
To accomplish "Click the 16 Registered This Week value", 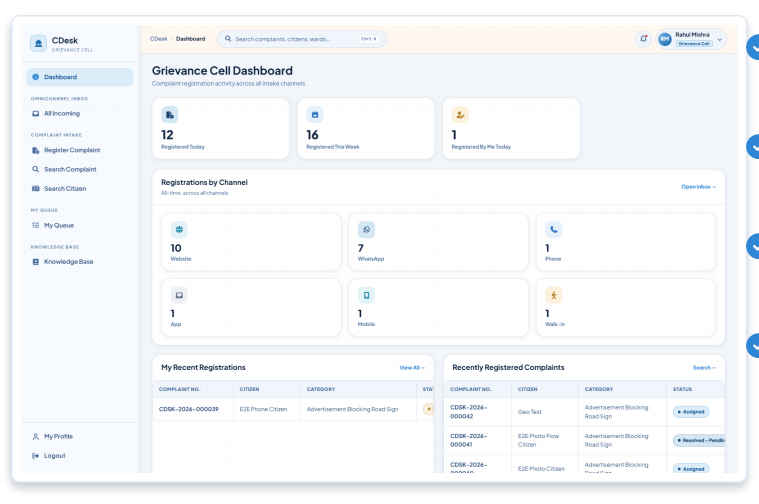I will click(x=312, y=135).
